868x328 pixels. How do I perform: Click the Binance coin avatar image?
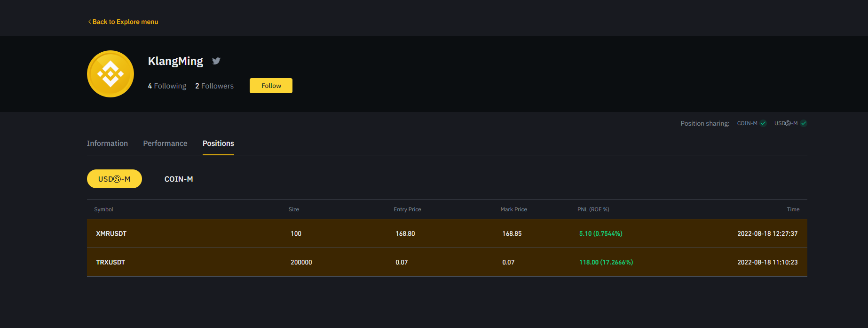(110, 74)
